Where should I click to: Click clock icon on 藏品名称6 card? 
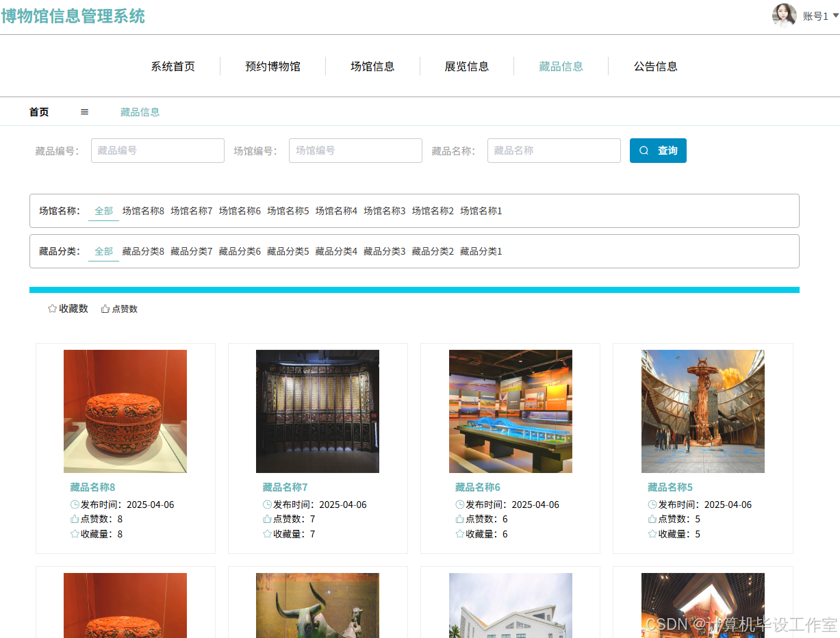(460, 505)
